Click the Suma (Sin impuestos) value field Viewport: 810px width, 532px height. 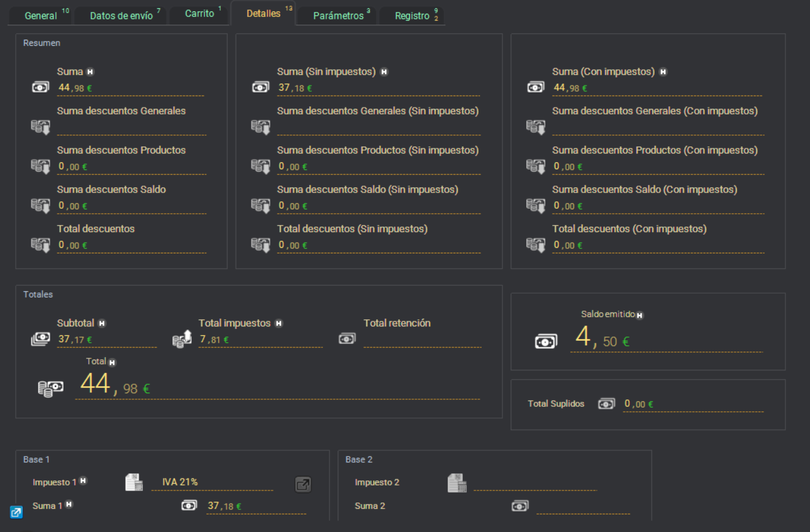click(x=377, y=88)
